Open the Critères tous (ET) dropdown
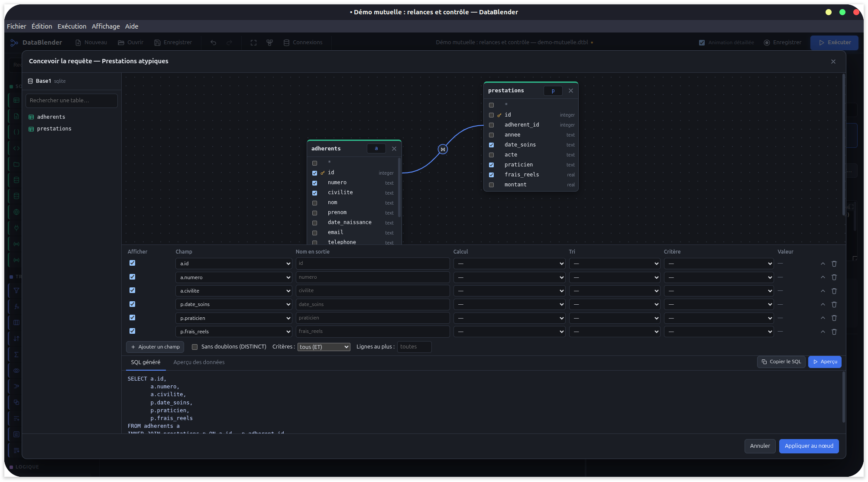 tap(324, 347)
